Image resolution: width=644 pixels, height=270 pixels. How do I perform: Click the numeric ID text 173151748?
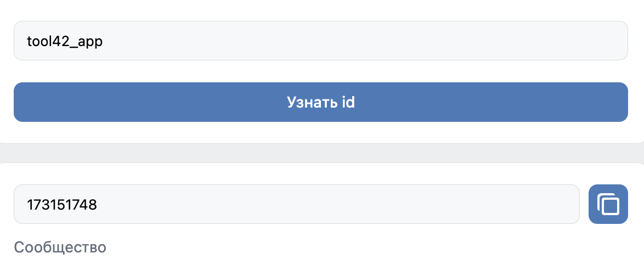pyautogui.click(x=62, y=205)
